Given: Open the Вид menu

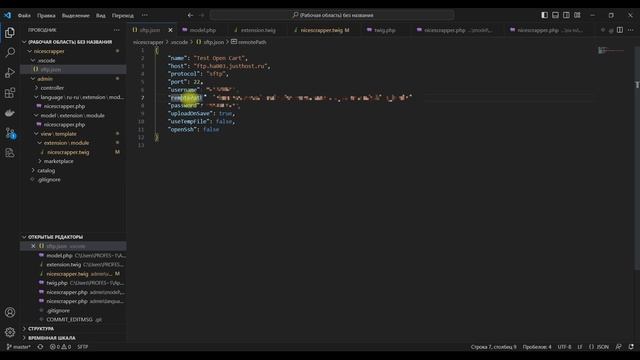Looking at the screenshot, I should click(x=101, y=16).
